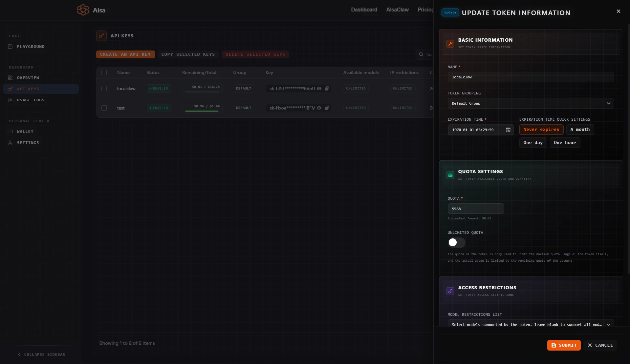Open the Token Grouping dropdown
630x364 pixels.
tap(531, 103)
